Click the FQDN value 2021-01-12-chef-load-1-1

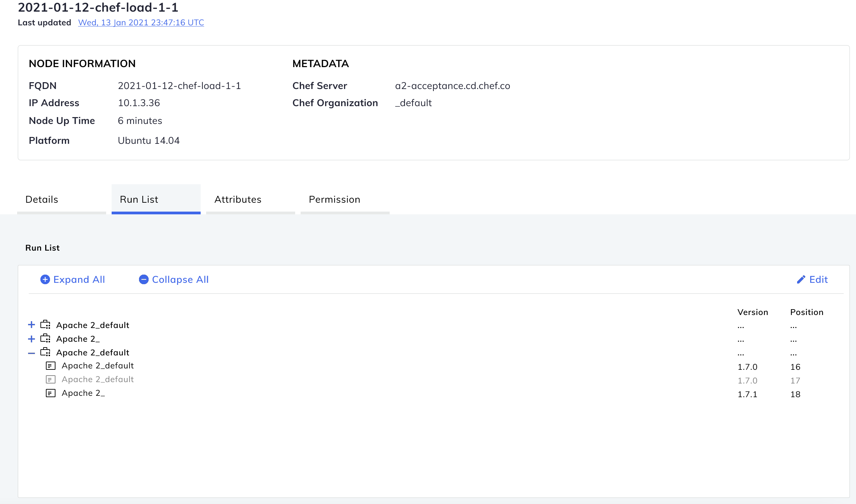click(x=179, y=86)
